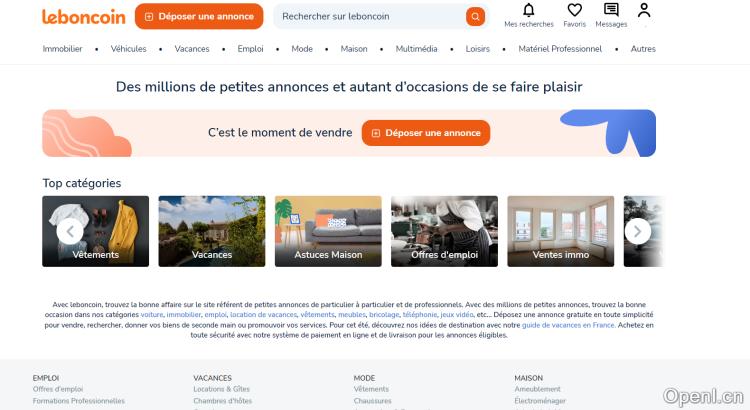The image size is (750, 410).
Task: Click header Déposer une annonce button
Action: point(199,16)
